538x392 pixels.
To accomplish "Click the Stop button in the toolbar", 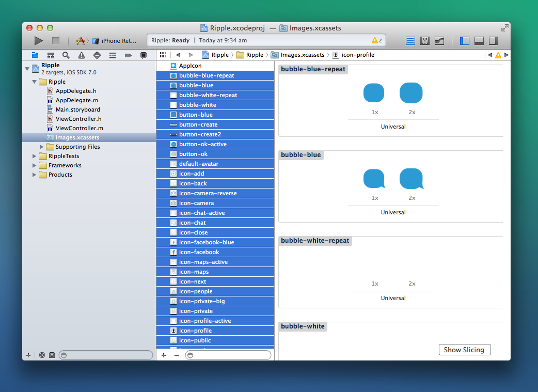I will [56, 41].
